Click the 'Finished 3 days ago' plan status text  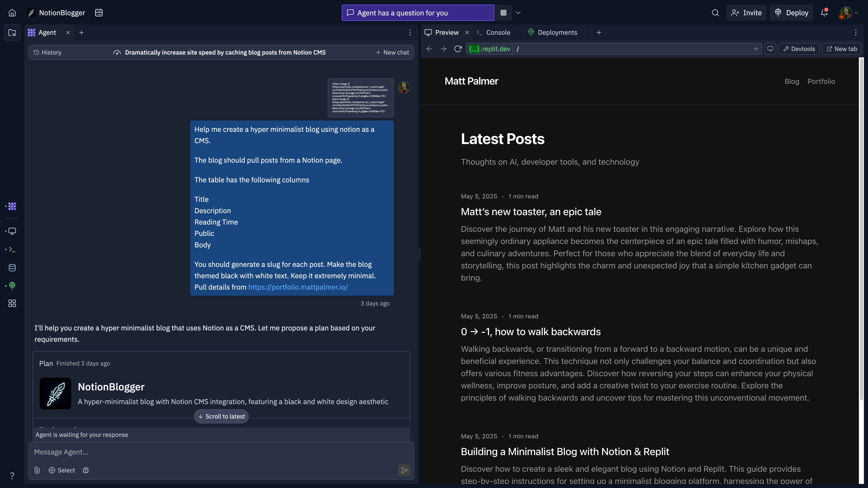point(83,363)
